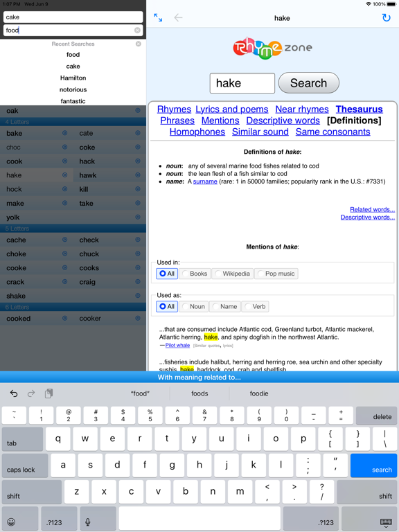Screen dimensions: 399x532
Task: Tap the add icon beside cate
Action: [138, 133]
